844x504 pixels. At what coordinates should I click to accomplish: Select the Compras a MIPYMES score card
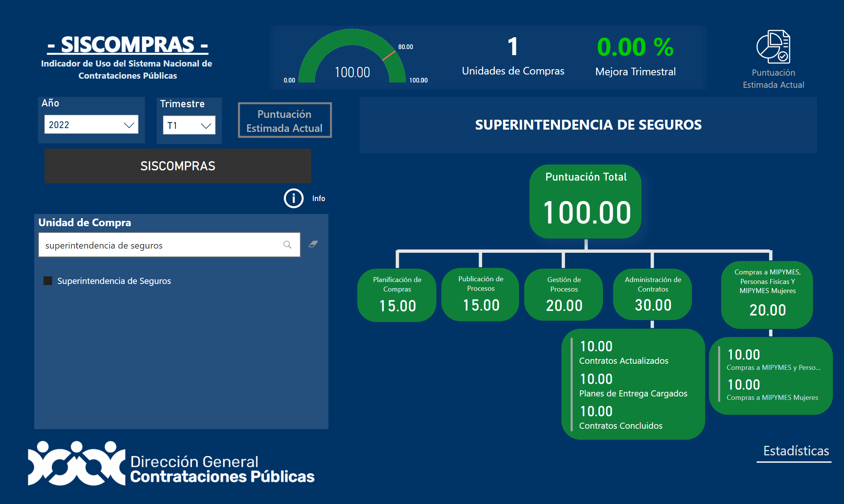click(x=767, y=295)
